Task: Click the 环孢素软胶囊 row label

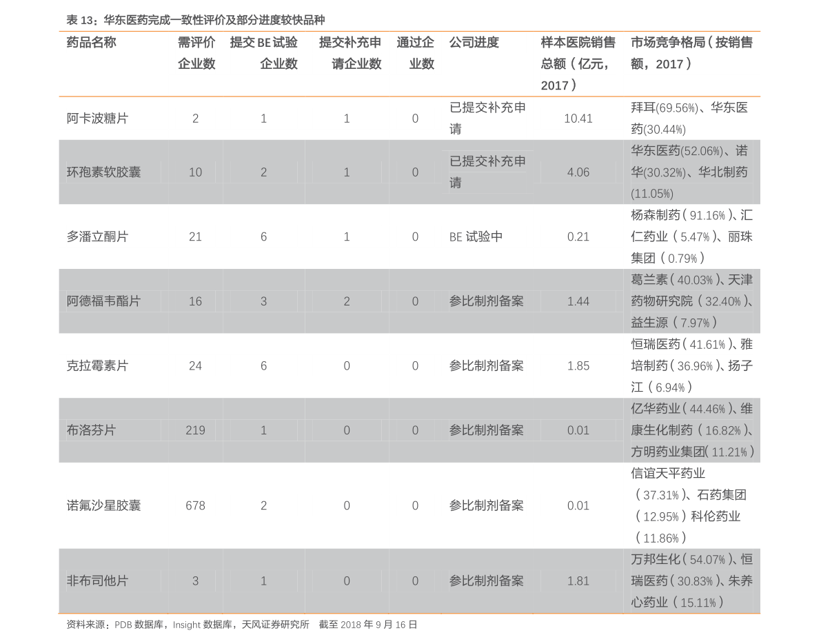Action: click(103, 172)
